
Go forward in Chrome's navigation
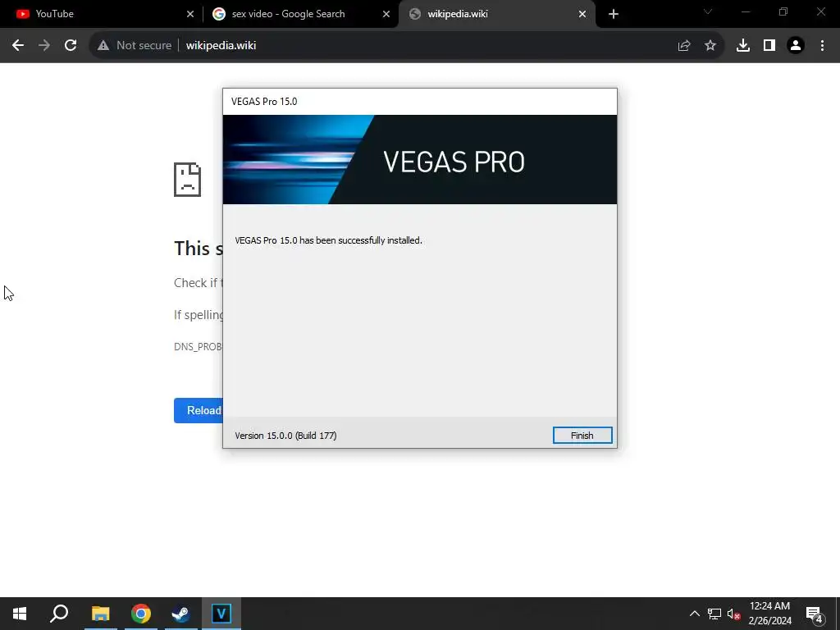click(44, 46)
